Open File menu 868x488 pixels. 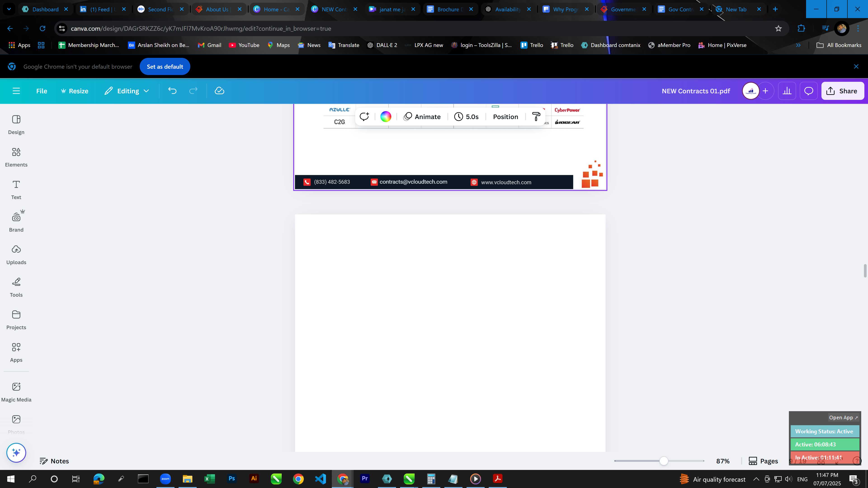pyautogui.click(x=42, y=91)
